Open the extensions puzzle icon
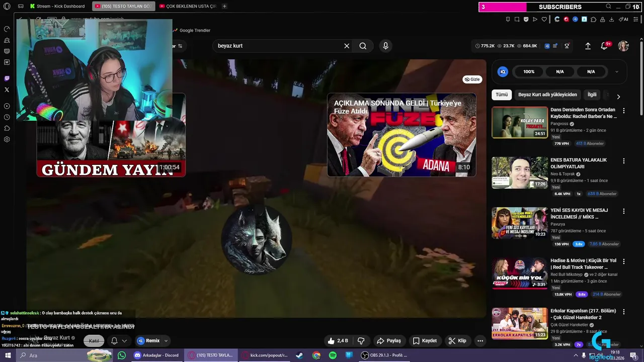644x362 pixels. coord(593,19)
